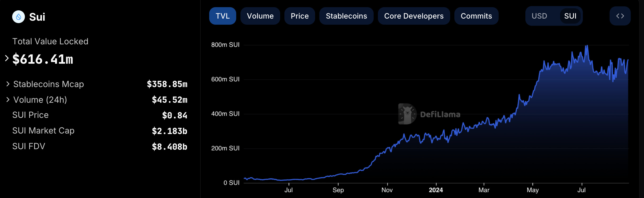Click the 600m SUI y-axis label
This screenshot has height=198, width=644.
pyautogui.click(x=225, y=79)
